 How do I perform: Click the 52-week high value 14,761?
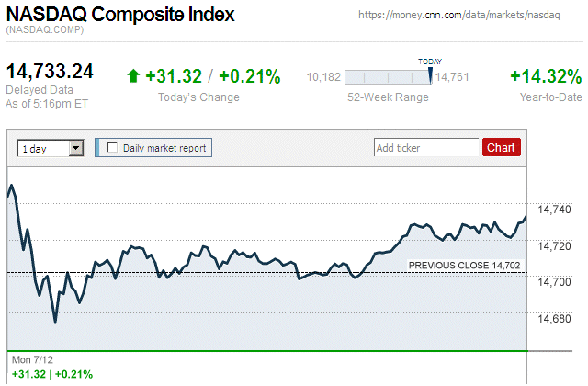(453, 78)
